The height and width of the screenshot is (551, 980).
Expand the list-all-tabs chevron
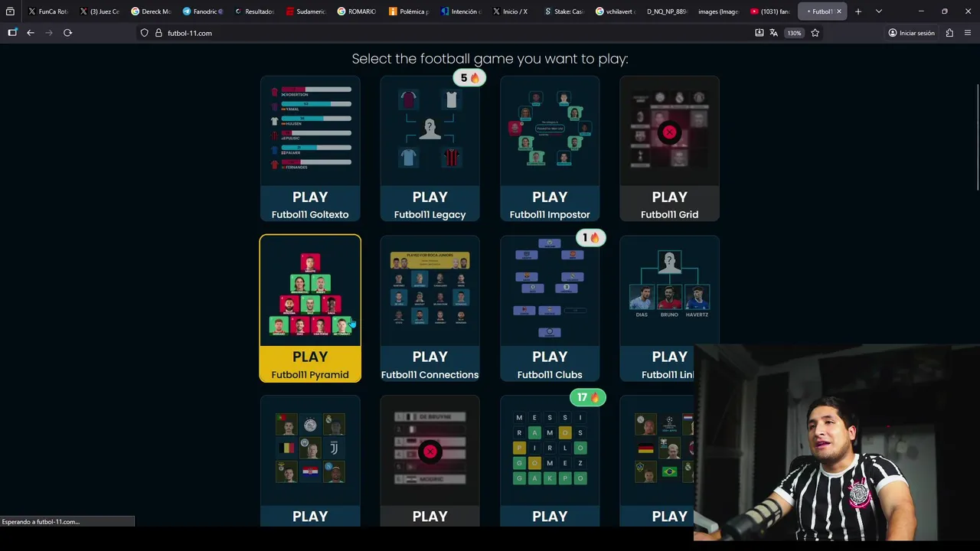click(878, 11)
